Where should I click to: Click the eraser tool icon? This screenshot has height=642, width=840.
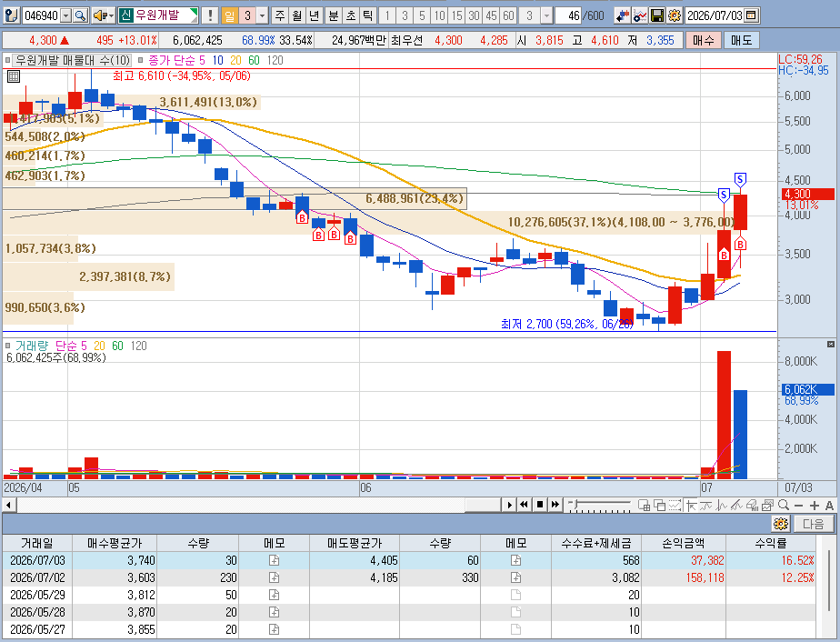pyautogui.click(x=752, y=505)
